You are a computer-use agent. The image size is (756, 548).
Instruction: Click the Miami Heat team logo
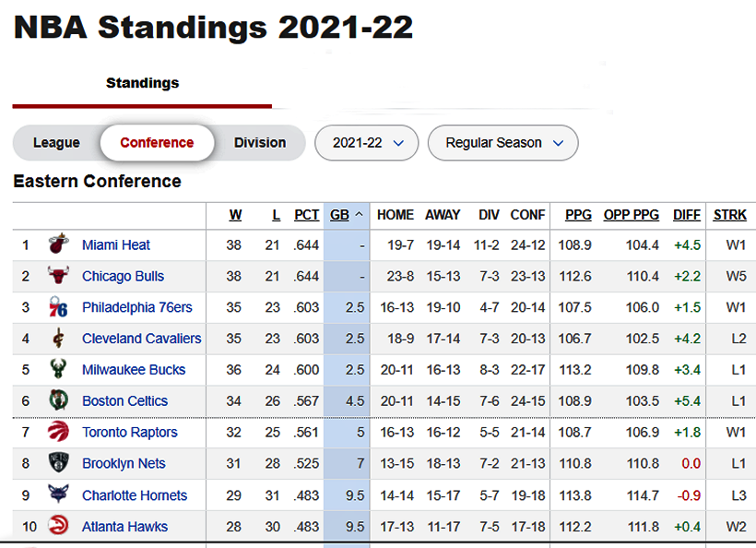[59, 244]
